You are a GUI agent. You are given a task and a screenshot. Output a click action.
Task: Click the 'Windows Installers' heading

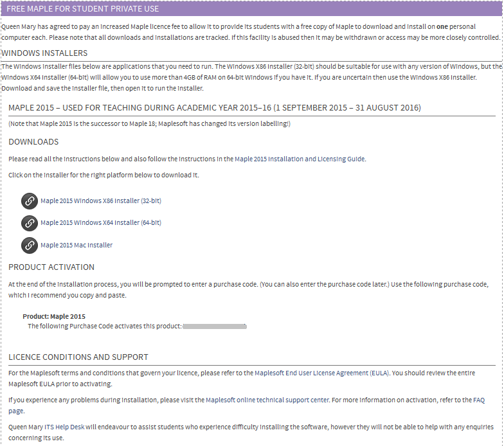point(44,53)
